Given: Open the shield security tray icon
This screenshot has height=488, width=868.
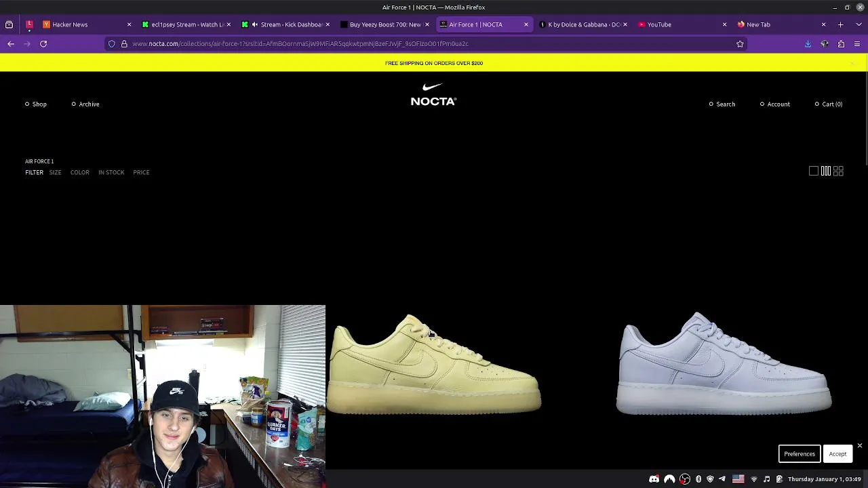Looking at the screenshot, I should click(710, 479).
